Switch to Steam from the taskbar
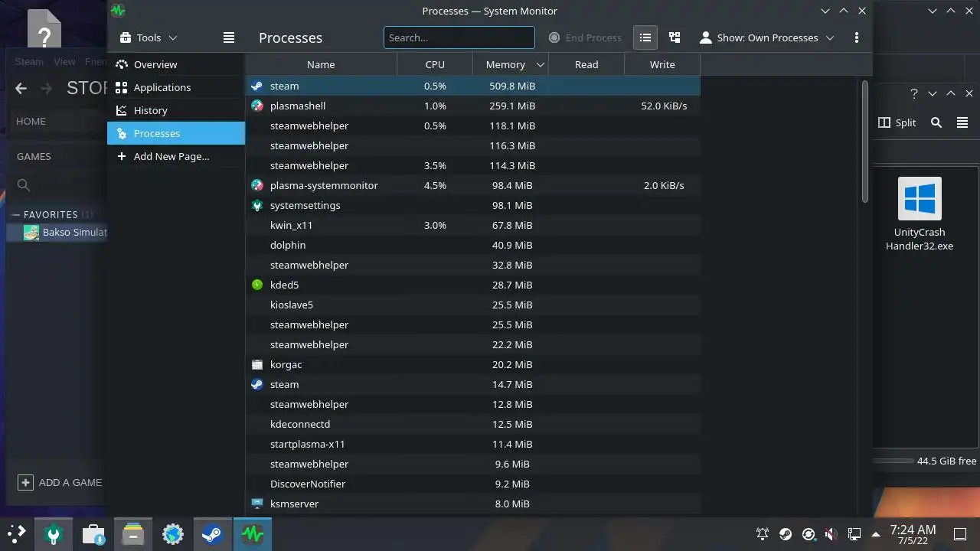The height and width of the screenshot is (551, 980). point(213,533)
